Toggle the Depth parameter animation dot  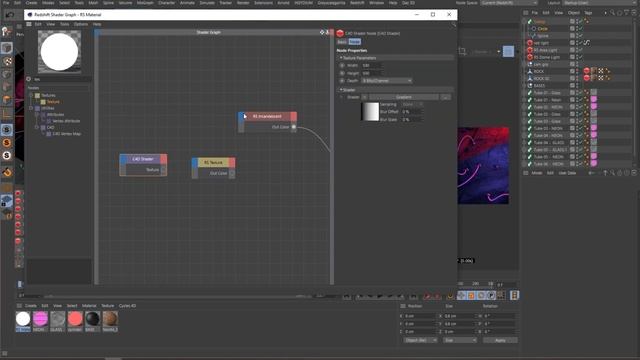[x=342, y=81]
